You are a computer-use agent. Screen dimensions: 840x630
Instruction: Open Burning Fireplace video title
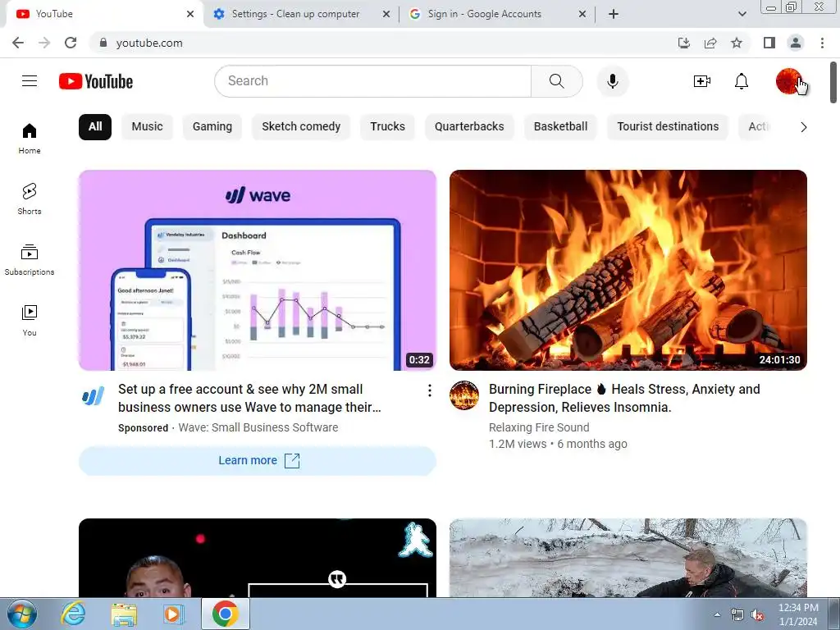624,398
